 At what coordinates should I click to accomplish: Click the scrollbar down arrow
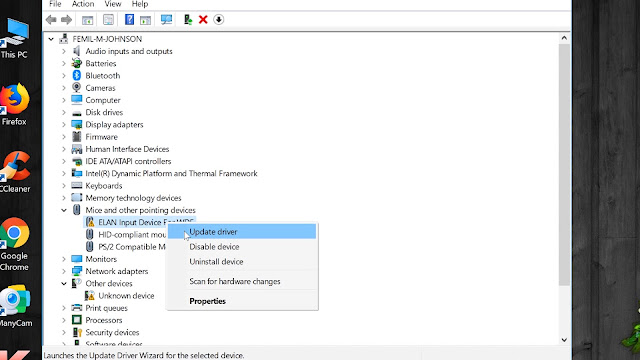(x=564, y=340)
